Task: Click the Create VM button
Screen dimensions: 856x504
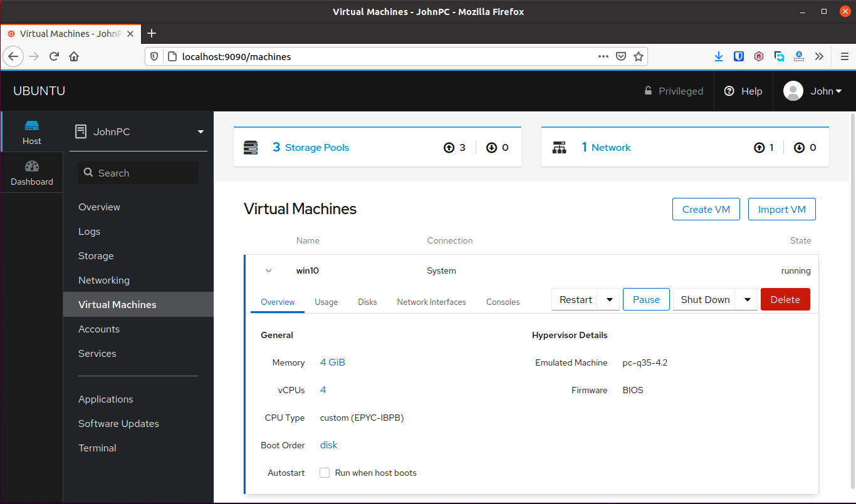Action: point(706,209)
